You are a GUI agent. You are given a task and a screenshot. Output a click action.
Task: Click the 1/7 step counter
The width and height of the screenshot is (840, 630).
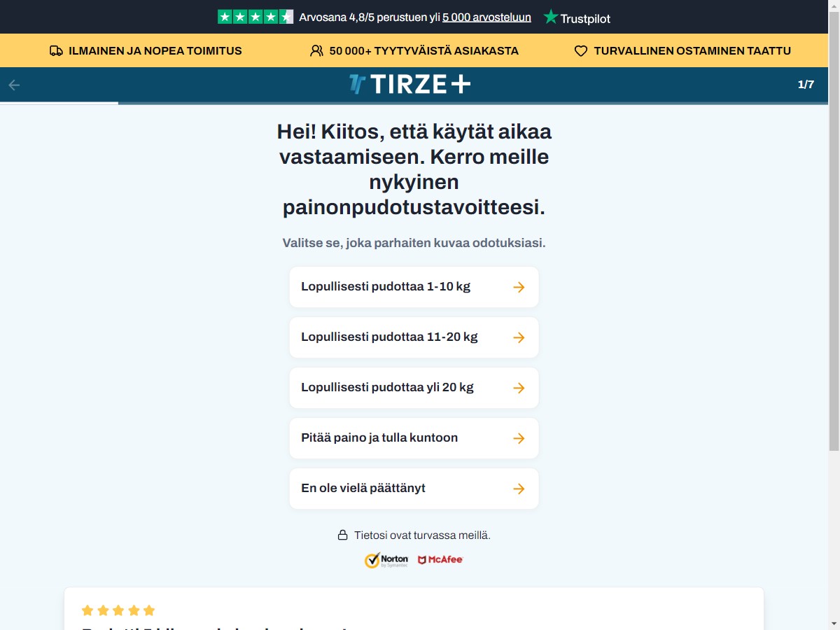pos(806,85)
